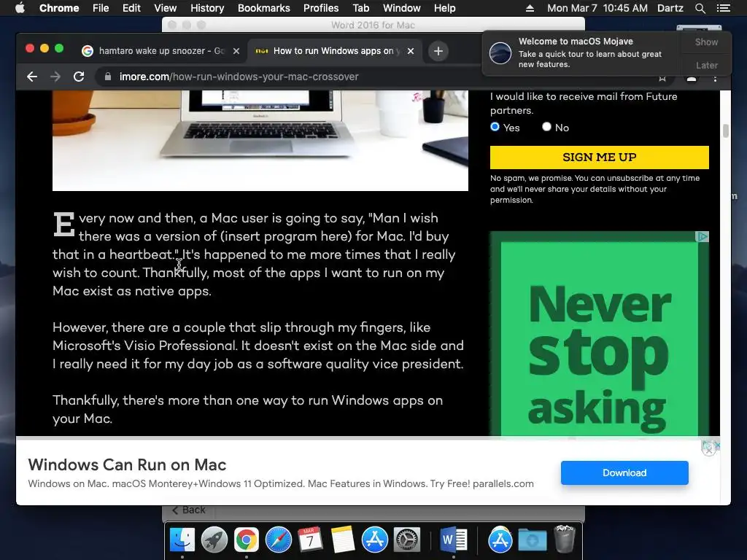Open the Bookmarks menu
This screenshot has height=560, width=747.
264,8
